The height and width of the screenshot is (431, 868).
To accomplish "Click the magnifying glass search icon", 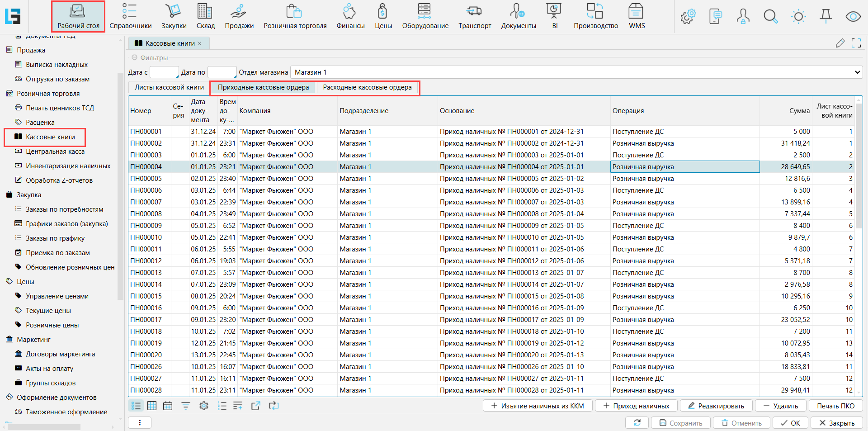I will point(770,17).
